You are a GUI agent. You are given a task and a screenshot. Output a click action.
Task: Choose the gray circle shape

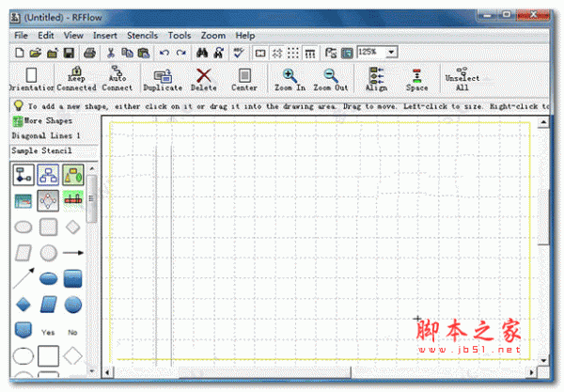48,253
